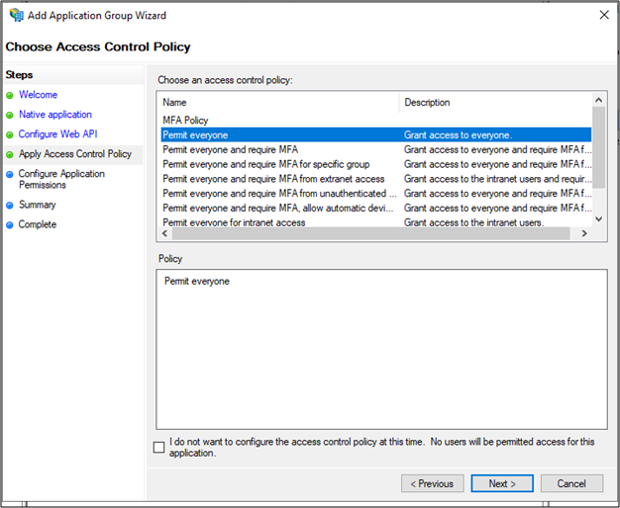Select 'require MFA, allow automatic devi...' policy
620x508 pixels.
376,208
